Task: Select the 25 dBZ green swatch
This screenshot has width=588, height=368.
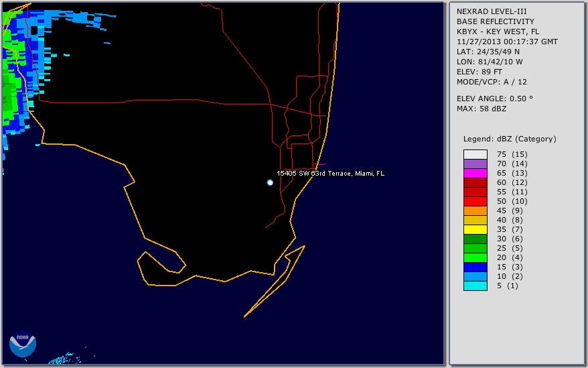Action: tap(475, 248)
